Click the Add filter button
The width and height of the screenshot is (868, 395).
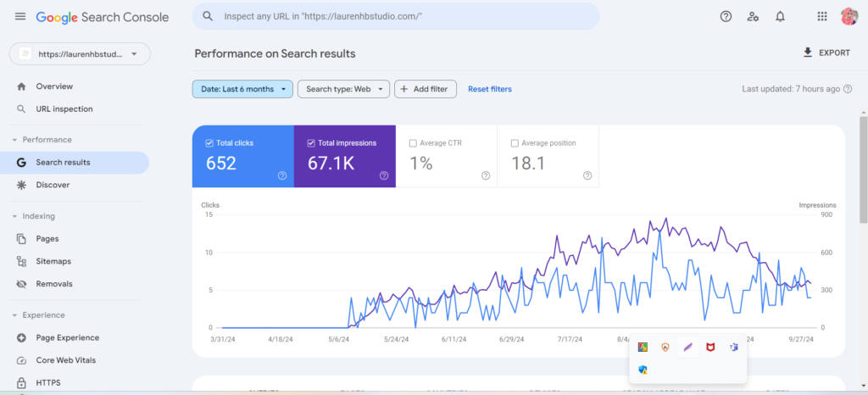coord(426,89)
